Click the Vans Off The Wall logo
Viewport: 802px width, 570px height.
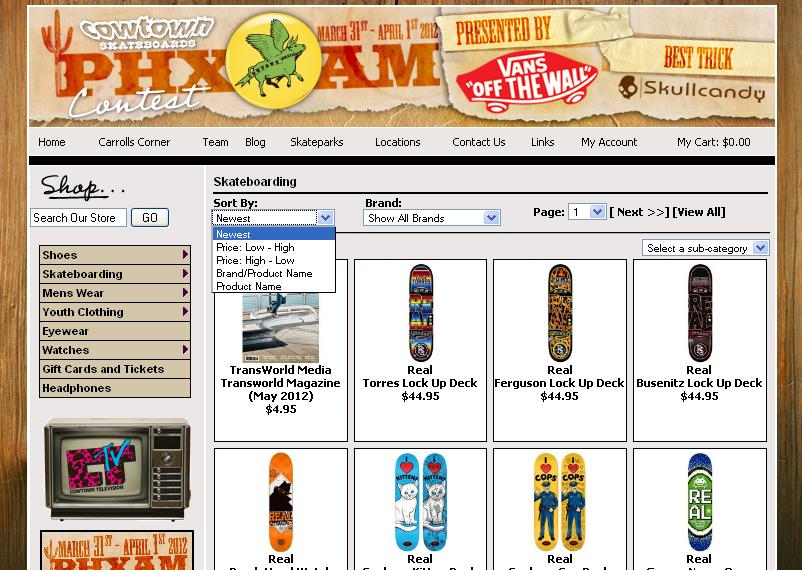527,82
